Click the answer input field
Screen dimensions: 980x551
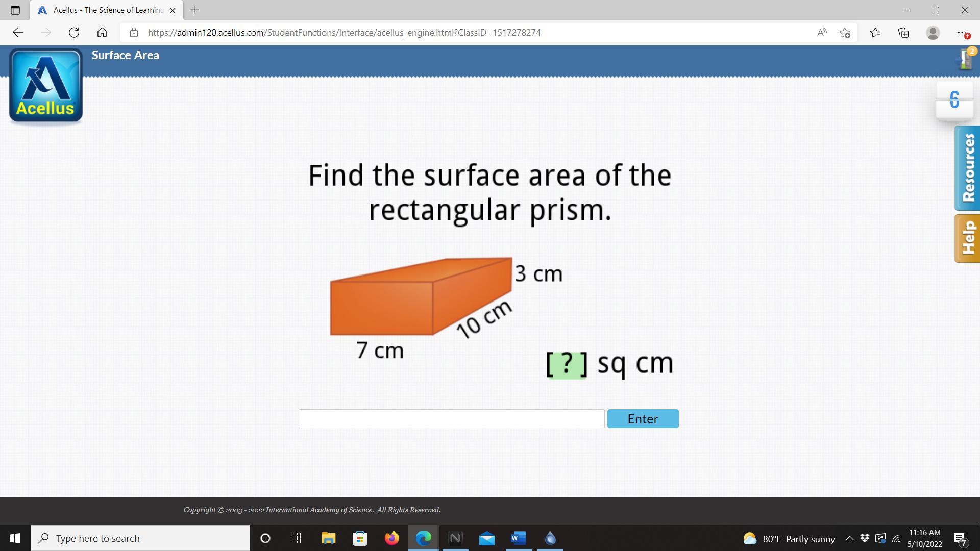pos(451,418)
